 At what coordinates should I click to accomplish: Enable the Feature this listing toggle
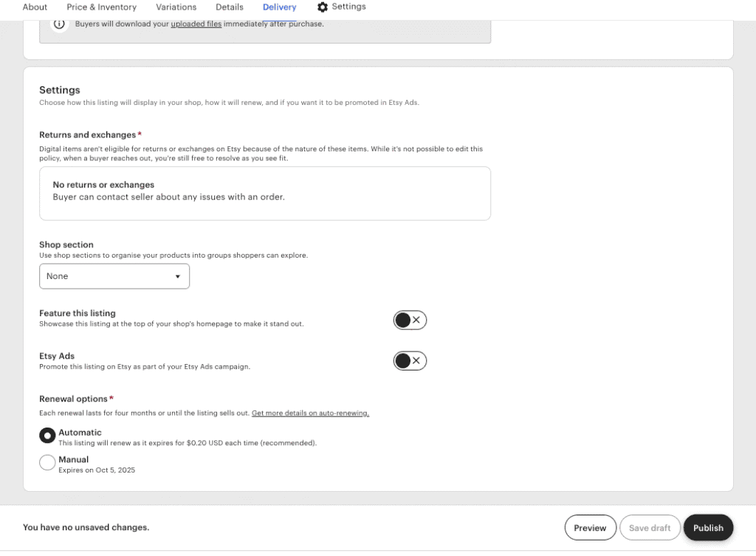click(x=410, y=320)
